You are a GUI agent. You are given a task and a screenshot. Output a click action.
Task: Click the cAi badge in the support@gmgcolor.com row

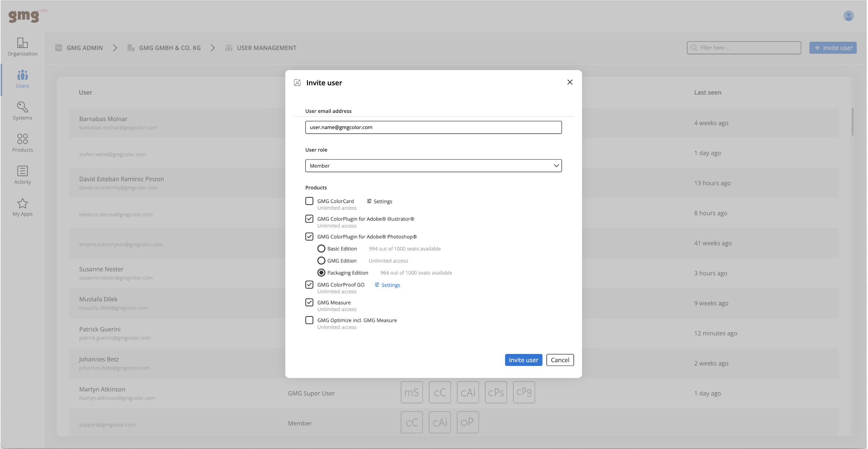[440, 422]
